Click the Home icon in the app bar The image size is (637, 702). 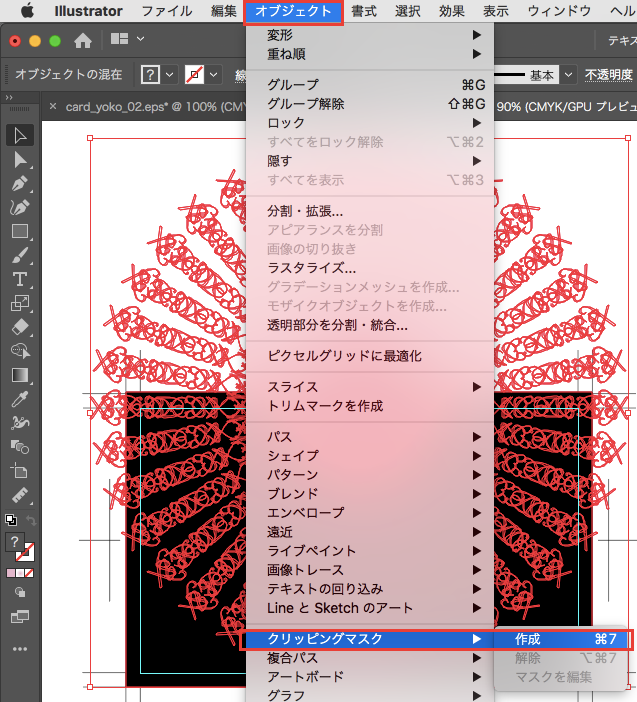click(83, 41)
